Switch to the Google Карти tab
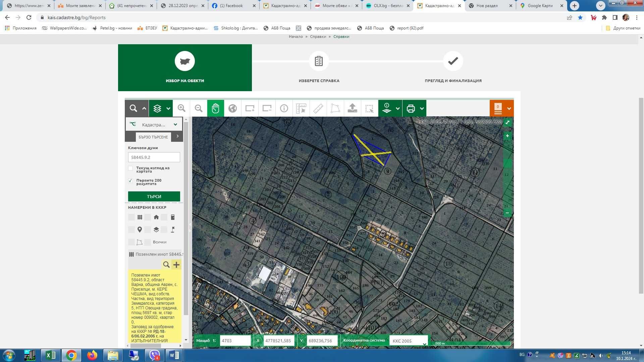The width and height of the screenshot is (644, 362). pyautogui.click(x=542, y=6)
